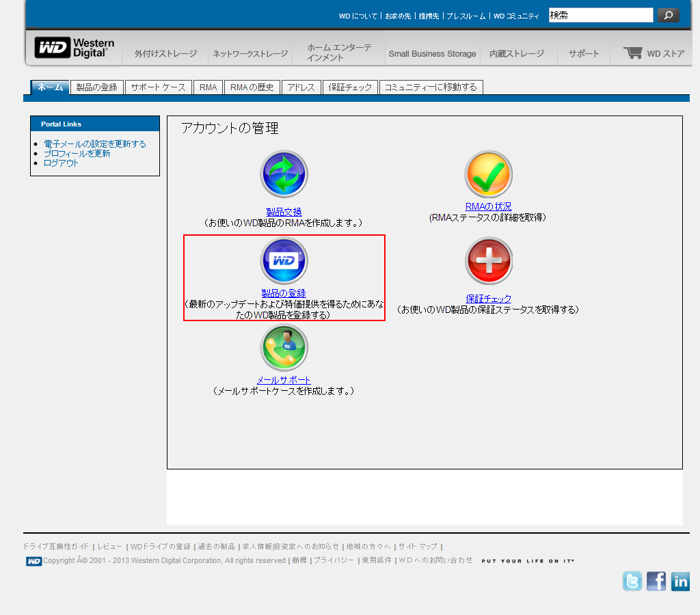Open the ホーム エンターテインメント menu
Image resolution: width=700 pixels, height=615 pixels.
point(339,53)
